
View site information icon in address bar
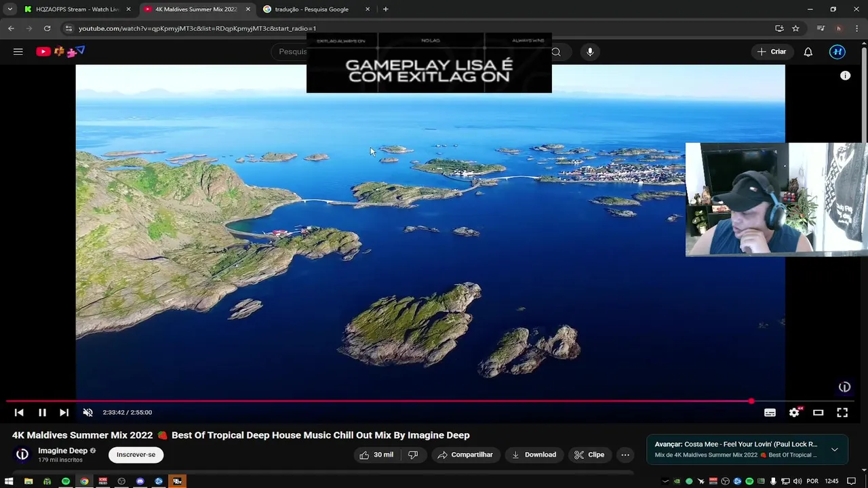pos(68,28)
